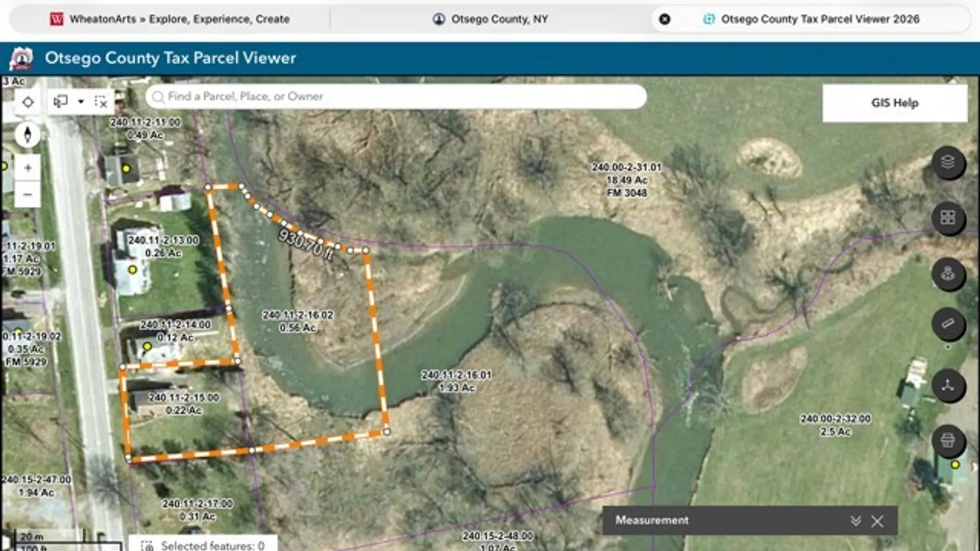Close the Measurement panel
This screenshot has height=551, width=980.
tap(877, 521)
